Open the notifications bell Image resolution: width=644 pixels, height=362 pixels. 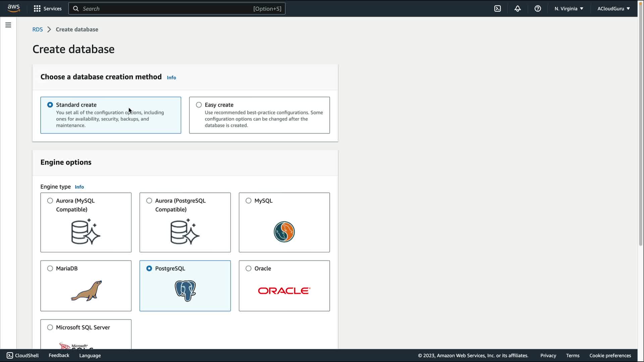(518, 9)
